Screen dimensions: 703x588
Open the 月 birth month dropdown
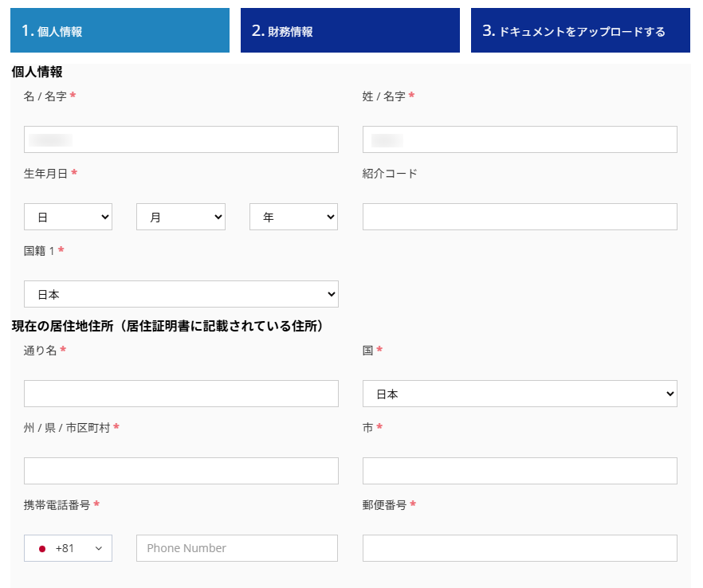(x=181, y=217)
